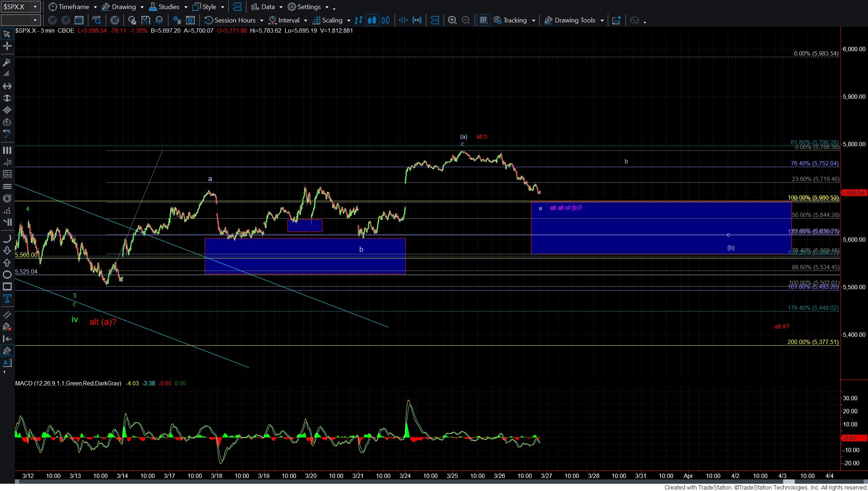Click the globe with cursor button
Viewport: 868px width, 491px height.
[132, 20]
